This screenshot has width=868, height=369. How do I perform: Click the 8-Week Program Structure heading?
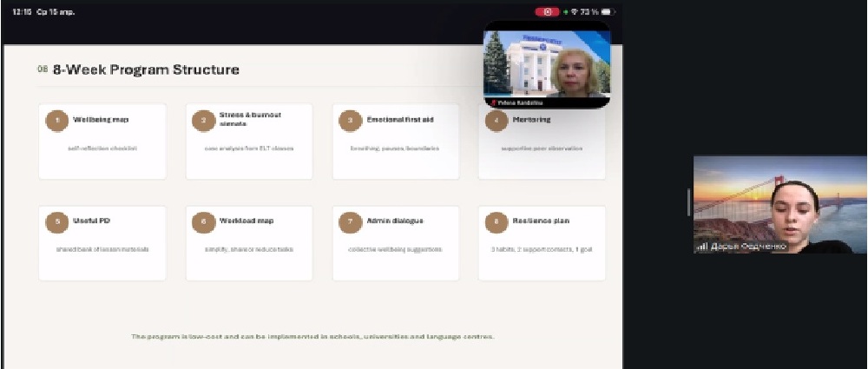[x=146, y=69]
